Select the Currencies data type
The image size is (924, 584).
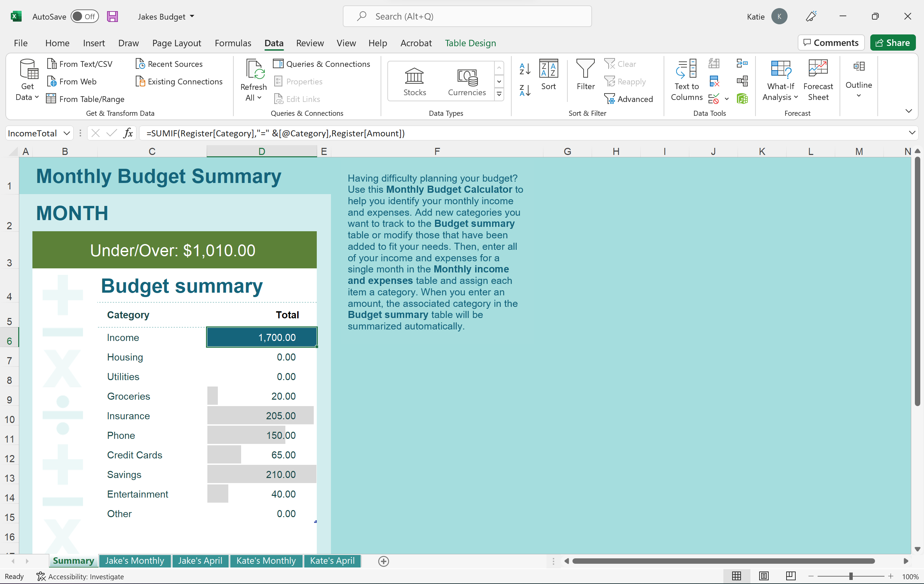click(x=467, y=81)
